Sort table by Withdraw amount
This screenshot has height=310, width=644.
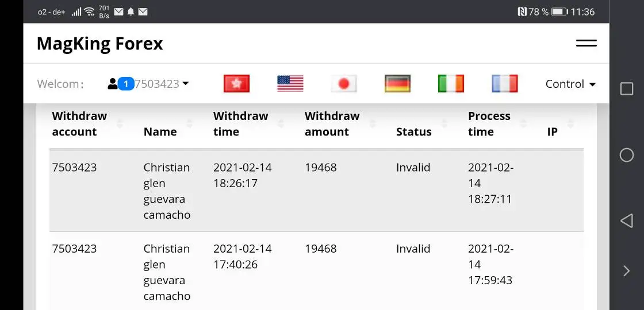coord(332,123)
